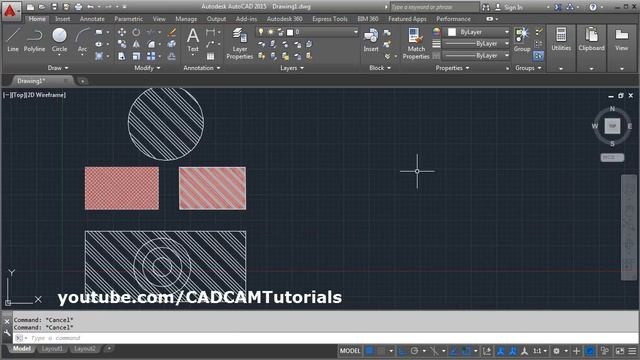640x360 pixels.
Task: Open the annotation scale 1:1 dropdown
Action: [540, 351]
